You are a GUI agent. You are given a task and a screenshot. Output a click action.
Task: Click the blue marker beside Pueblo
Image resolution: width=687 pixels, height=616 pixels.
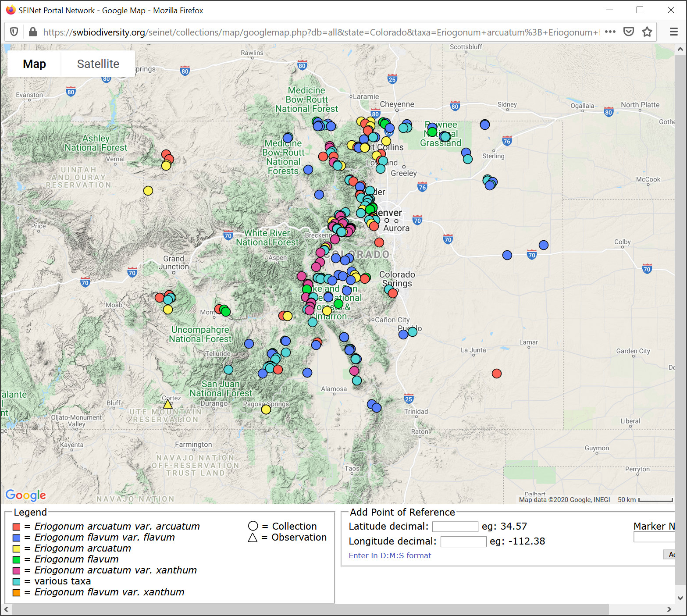pos(403,335)
